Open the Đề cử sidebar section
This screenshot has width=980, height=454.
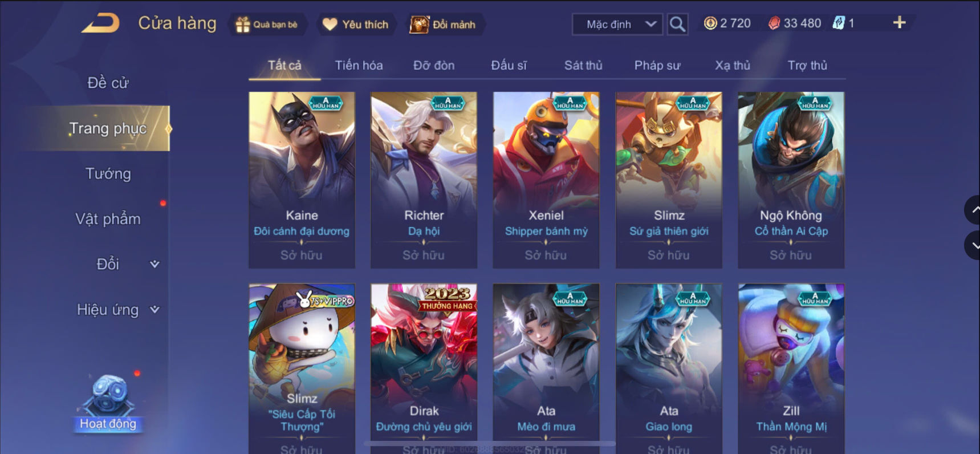click(108, 83)
